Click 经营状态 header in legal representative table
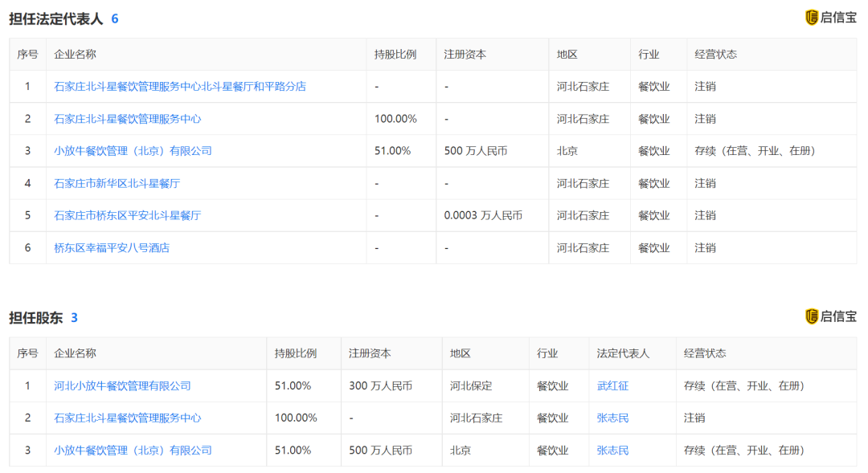 [x=716, y=55]
